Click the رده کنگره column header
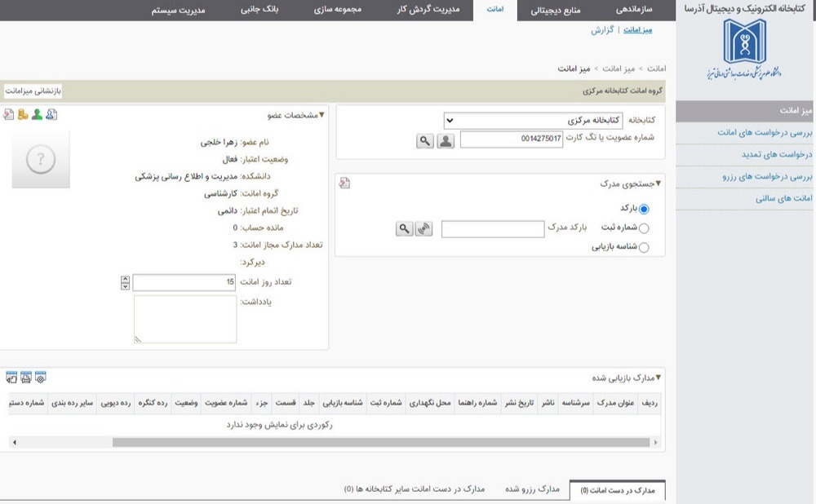Viewport: 816px width, 504px height. tap(153, 403)
